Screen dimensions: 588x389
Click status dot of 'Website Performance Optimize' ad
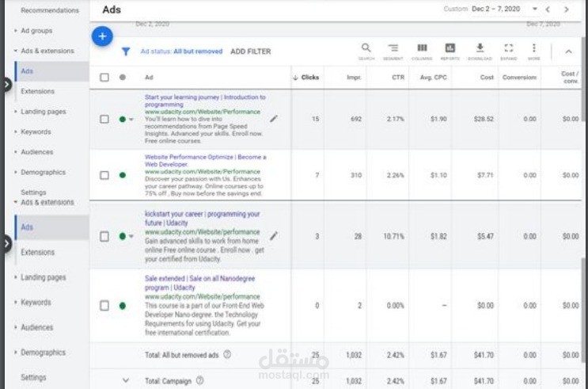coord(122,175)
